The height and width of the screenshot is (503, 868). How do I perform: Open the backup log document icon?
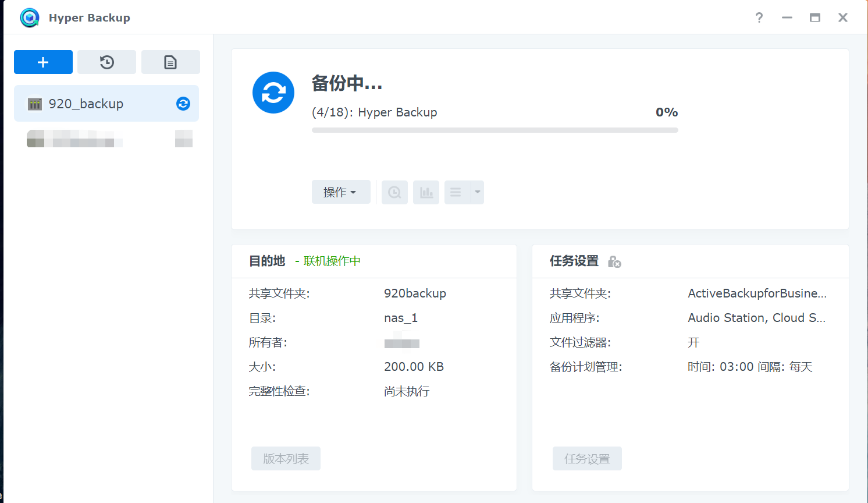point(170,62)
